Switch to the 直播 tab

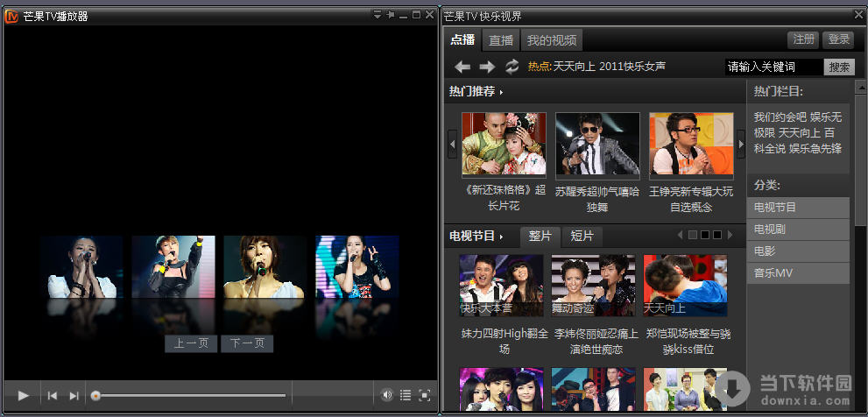click(x=501, y=40)
